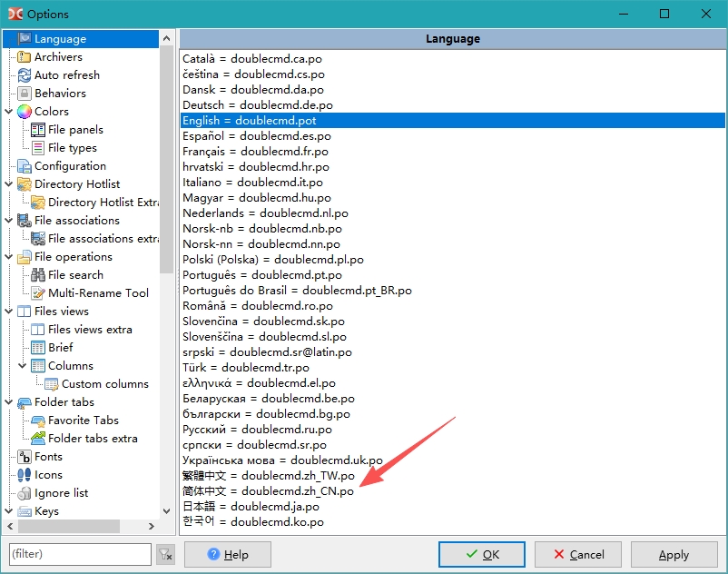Click the Ignore list icon
The width and height of the screenshot is (728, 574).
coord(25,493)
